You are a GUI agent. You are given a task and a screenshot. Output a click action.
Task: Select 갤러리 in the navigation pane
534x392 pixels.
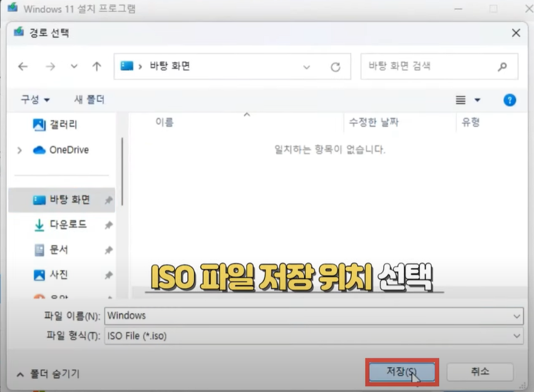(x=63, y=125)
